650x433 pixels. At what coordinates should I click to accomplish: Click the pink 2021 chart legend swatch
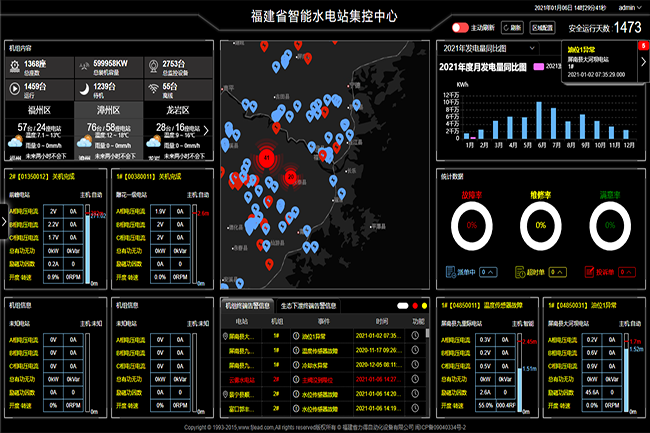[x=539, y=67]
